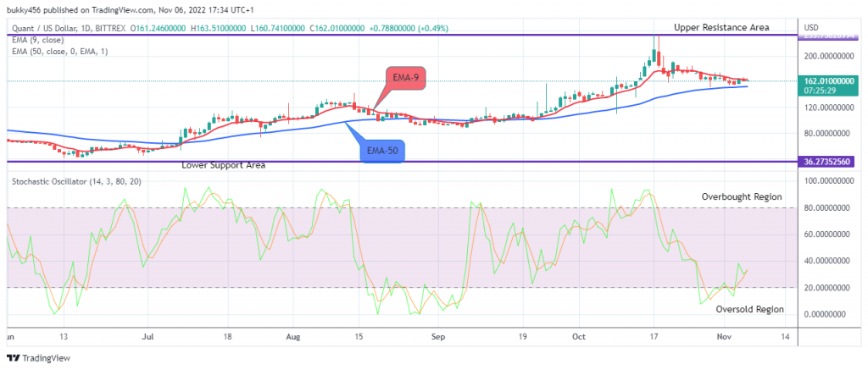Viewport: 868px width, 370px height.
Task: Click the Nov date on time axis
Action: [x=726, y=336]
